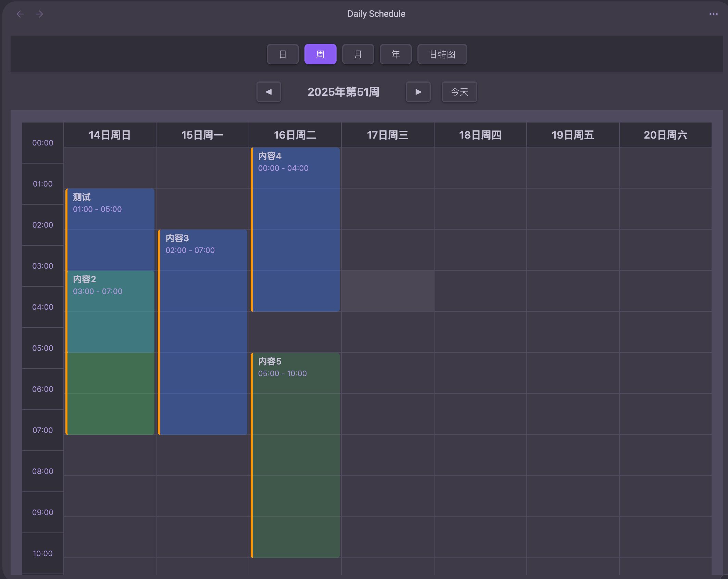Switch to the 月 month view
This screenshot has width=728, height=579.
point(358,54)
